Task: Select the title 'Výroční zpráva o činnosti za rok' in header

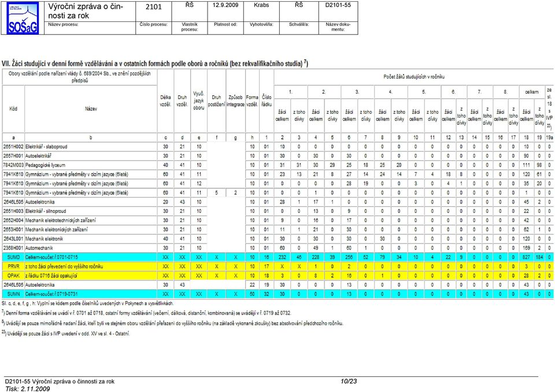Action: click(x=86, y=11)
